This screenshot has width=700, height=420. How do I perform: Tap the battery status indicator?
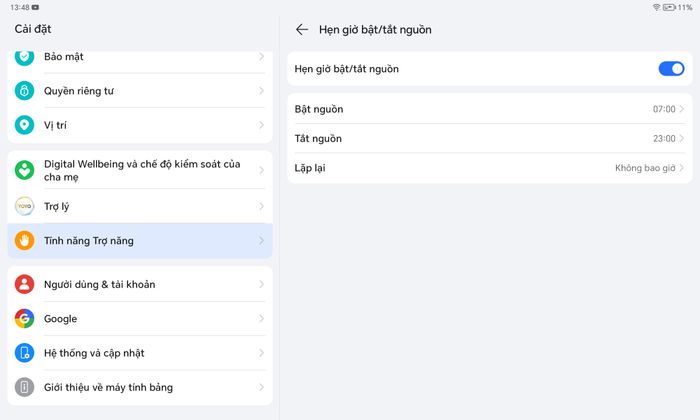[669, 7]
